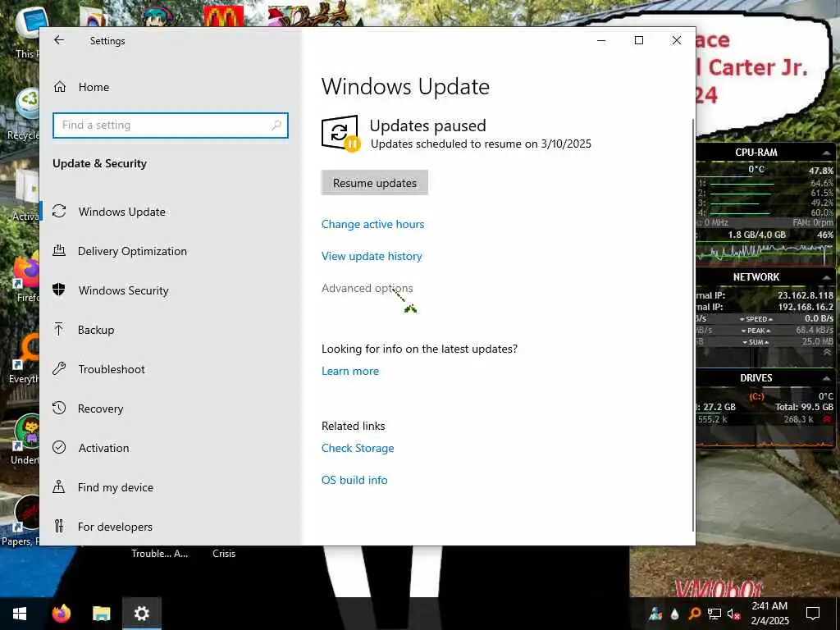This screenshot has width=840, height=630.
Task: Select Backup in the sidebar
Action: (96, 330)
